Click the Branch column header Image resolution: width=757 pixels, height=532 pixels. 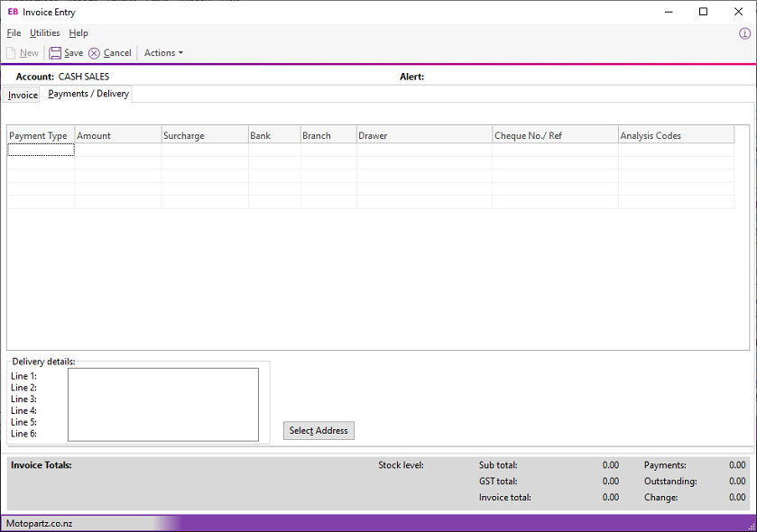pos(328,135)
